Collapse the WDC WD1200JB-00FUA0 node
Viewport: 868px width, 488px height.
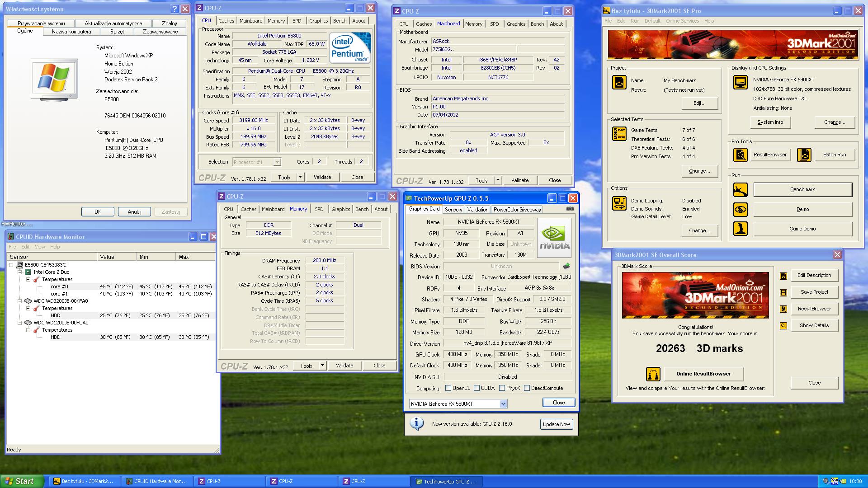20,323
